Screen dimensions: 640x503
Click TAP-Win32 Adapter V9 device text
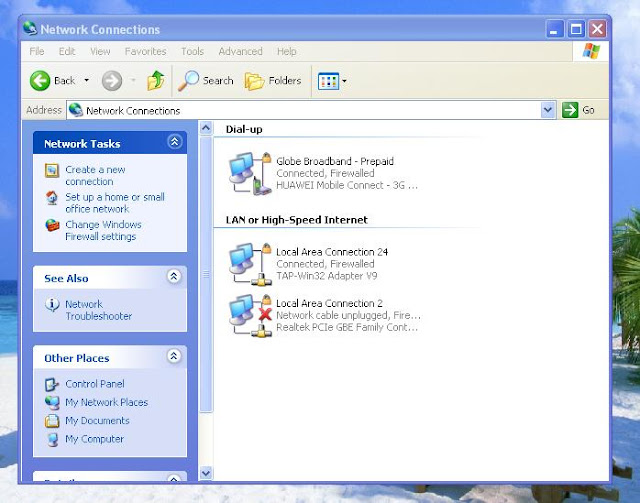[327, 276]
